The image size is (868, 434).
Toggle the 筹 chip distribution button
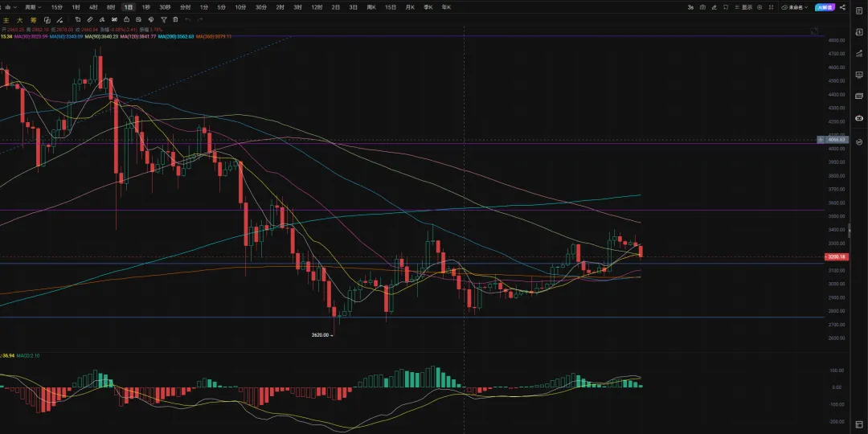point(32,18)
